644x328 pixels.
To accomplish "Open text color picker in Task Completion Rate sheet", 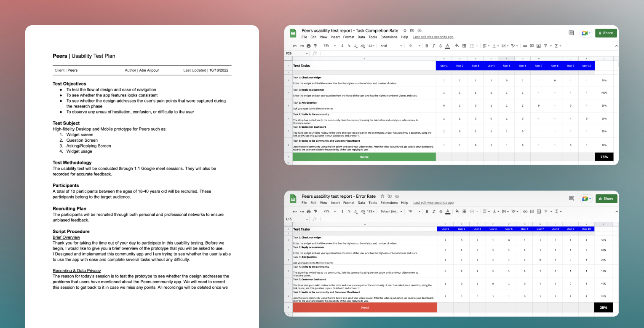I will pyautogui.click(x=447, y=46).
